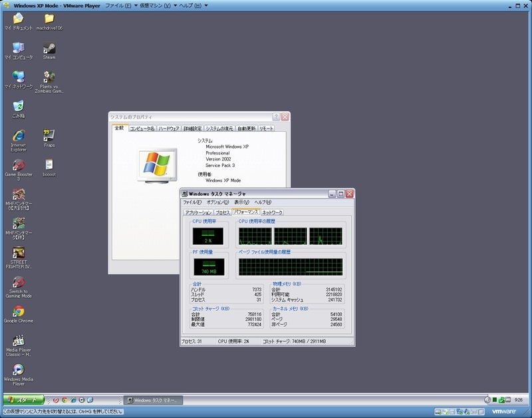This screenshot has width=532, height=418.
Task: Open VMware Player ファイル(F) dropdown menu
Action: (x=121, y=5)
